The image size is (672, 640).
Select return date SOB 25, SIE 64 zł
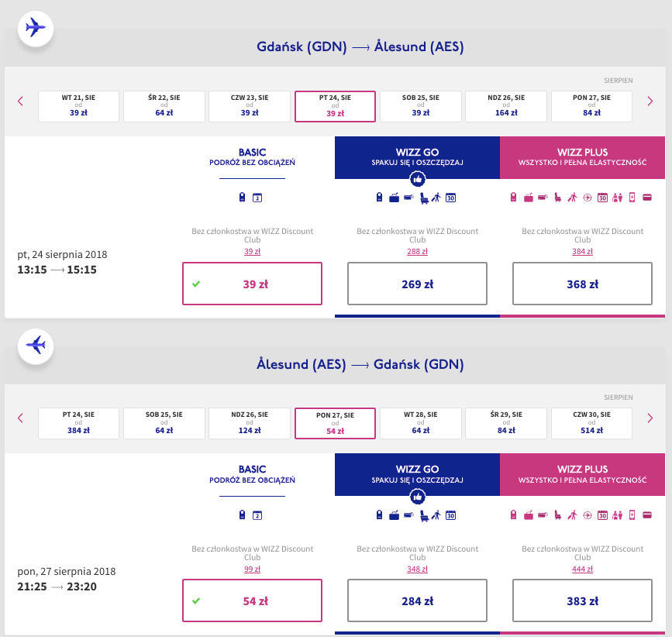click(x=164, y=423)
